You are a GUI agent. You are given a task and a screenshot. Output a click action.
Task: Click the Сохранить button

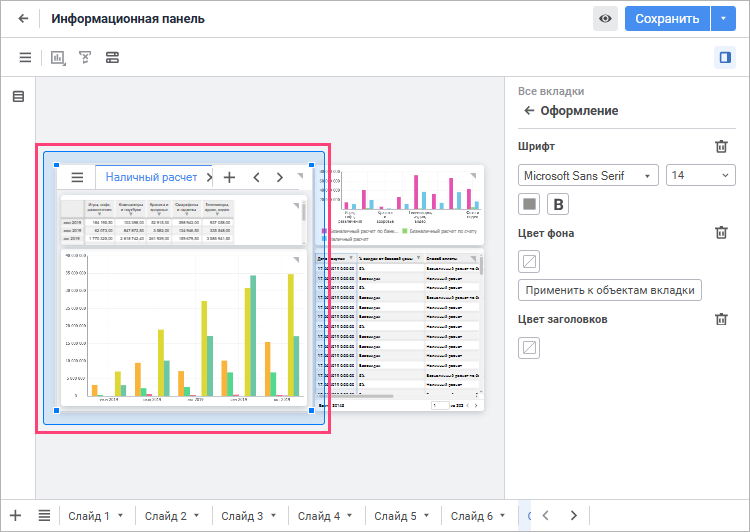tap(667, 19)
